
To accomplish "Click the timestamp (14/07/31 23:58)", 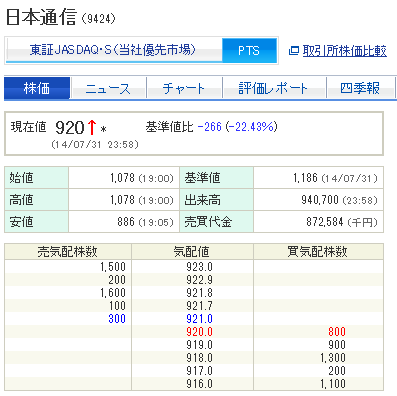I will click(95, 145).
